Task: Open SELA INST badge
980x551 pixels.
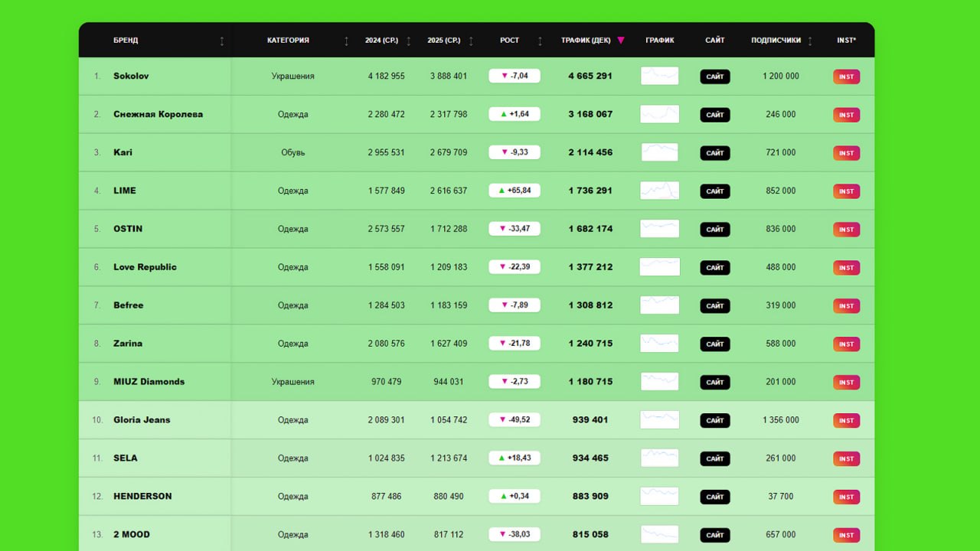Action: coord(846,459)
